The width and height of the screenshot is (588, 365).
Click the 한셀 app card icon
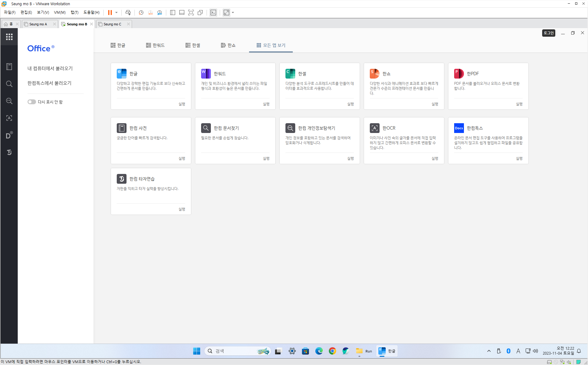point(290,73)
